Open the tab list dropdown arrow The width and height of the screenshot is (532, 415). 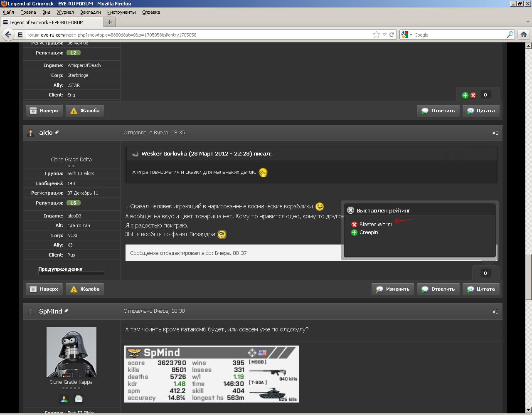click(527, 22)
